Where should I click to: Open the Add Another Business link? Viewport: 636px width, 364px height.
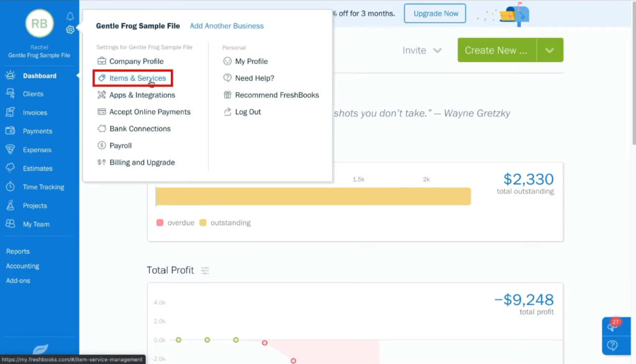(x=227, y=25)
